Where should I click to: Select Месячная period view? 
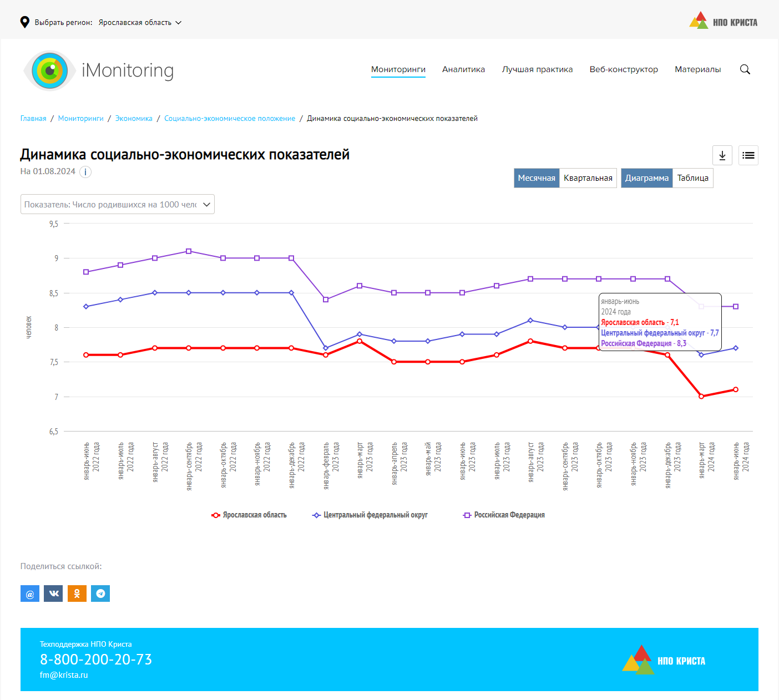click(x=536, y=178)
